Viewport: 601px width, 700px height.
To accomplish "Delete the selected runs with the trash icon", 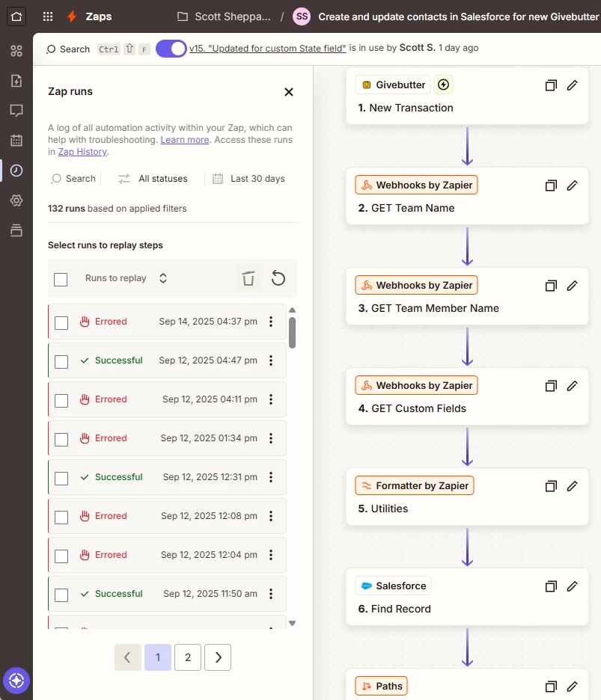I will click(248, 278).
